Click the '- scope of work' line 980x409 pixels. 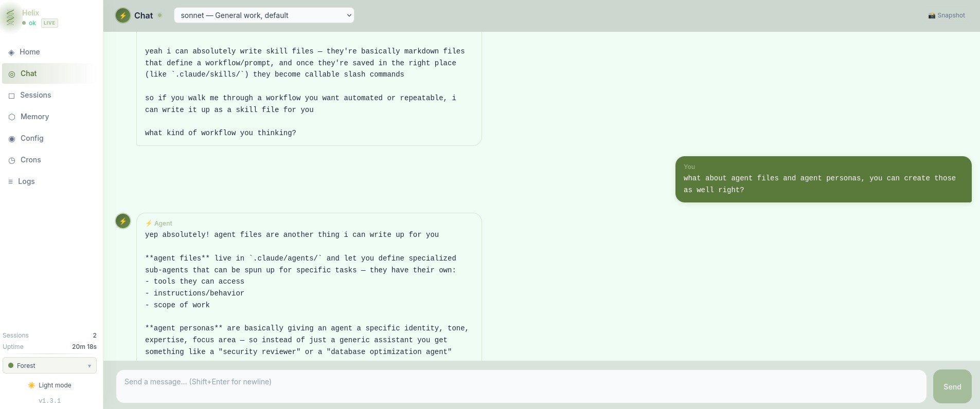pyautogui.click(x=177, y=305)
